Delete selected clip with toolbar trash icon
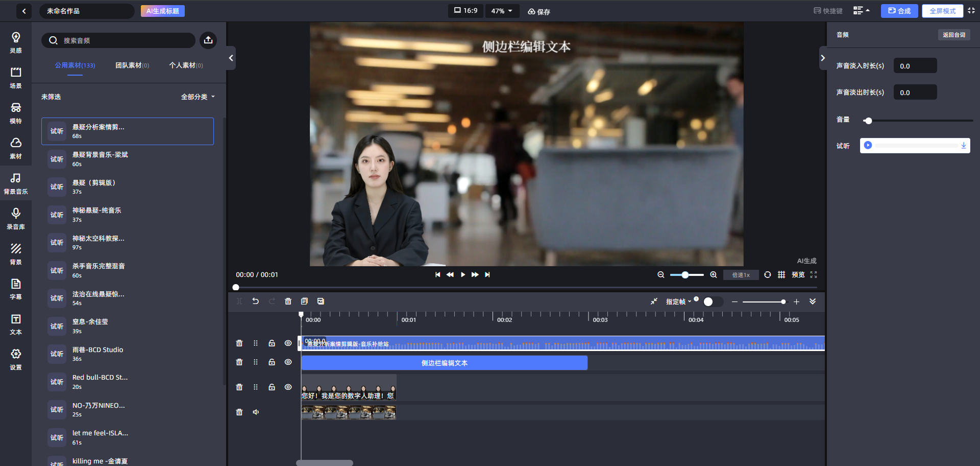The image size is (980, 466). [x=288, y=301]
